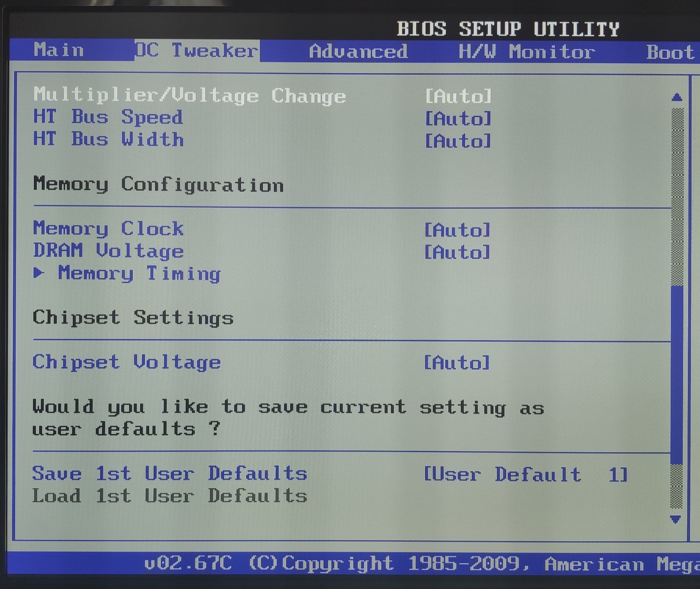Image resolution: width=700 pixels, height=589 pixels.
Task: Select Load 1st User Defaults
Action: (170, 496)
